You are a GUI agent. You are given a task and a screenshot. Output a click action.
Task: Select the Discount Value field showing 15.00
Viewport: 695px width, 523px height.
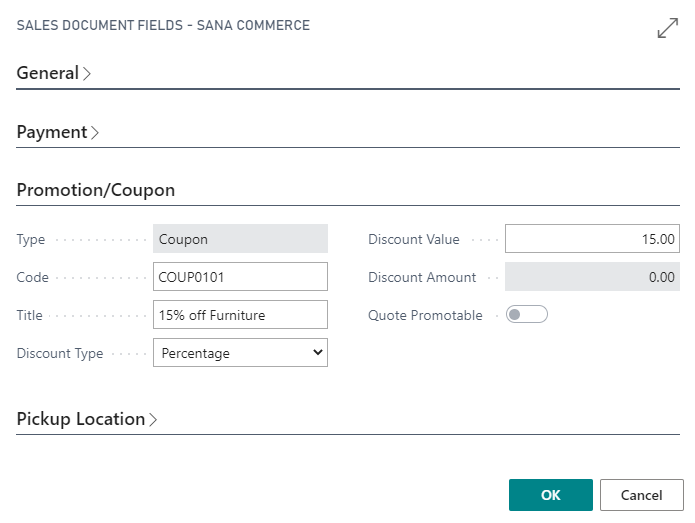tap(592, 239)
